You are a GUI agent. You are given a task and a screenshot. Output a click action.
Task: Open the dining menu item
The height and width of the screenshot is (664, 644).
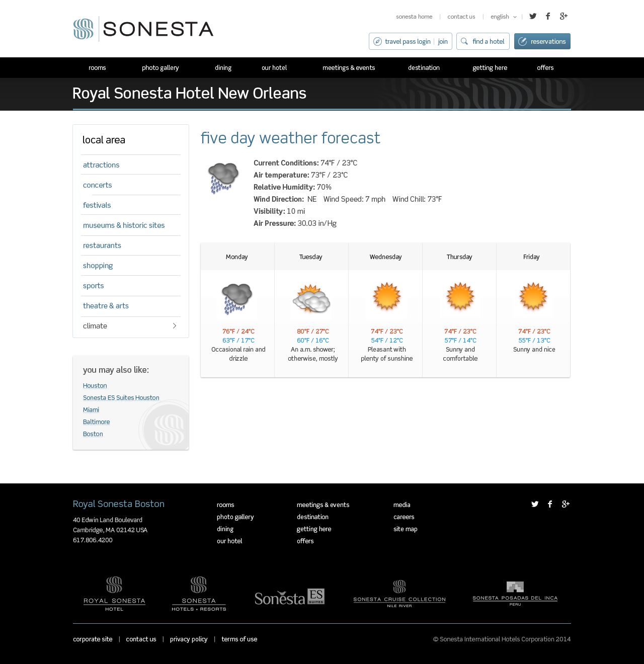(223, 68)
